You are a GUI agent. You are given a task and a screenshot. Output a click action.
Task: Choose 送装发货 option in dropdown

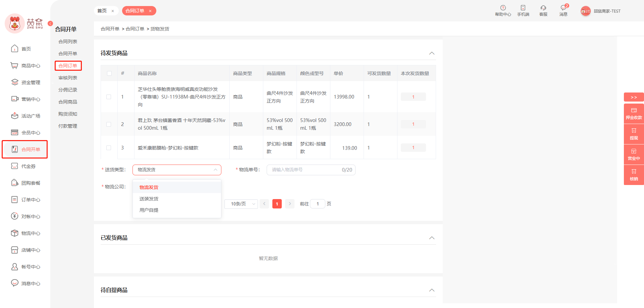(177, 199)
